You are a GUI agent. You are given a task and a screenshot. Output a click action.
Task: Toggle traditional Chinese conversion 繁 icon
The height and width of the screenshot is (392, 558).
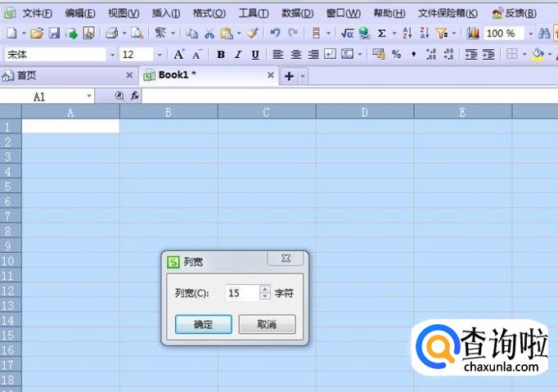[x=160, y=33]
